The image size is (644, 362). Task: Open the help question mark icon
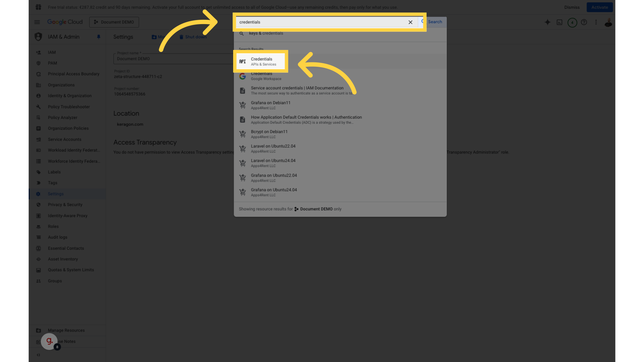tap(584, 22)
